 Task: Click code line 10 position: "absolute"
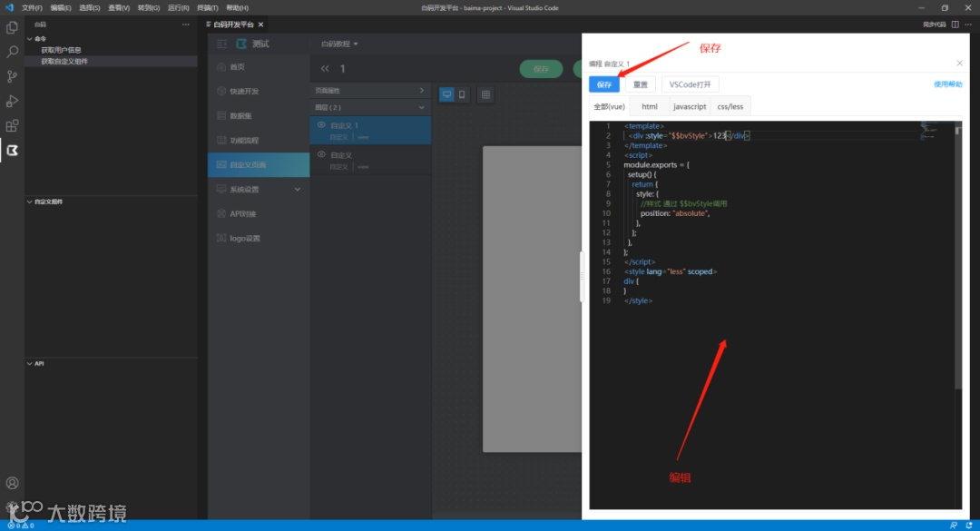pos(675,213)
